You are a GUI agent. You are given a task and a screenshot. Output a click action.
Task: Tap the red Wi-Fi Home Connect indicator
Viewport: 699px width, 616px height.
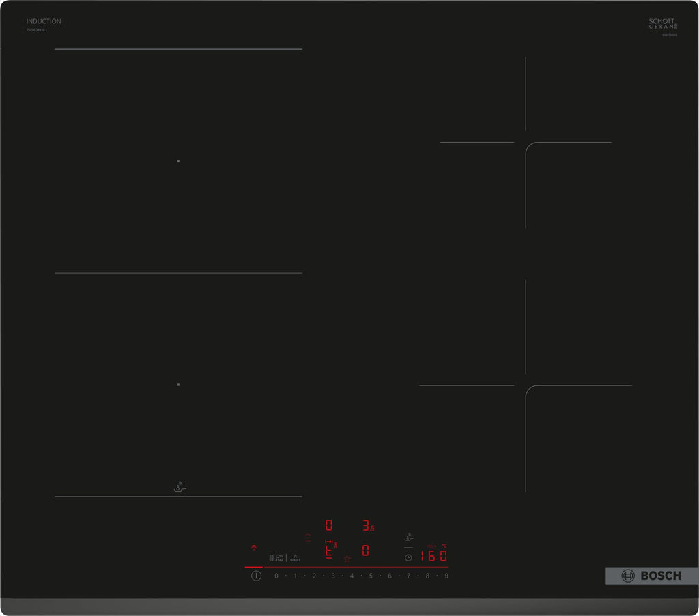tap(254, 547)
